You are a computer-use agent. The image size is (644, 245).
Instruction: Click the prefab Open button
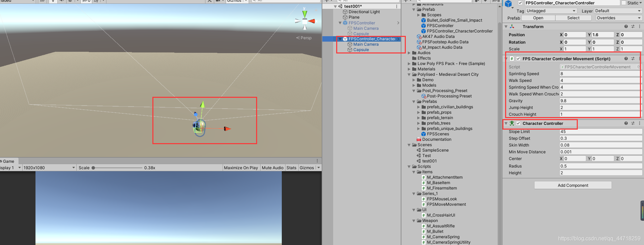[538, 18]
